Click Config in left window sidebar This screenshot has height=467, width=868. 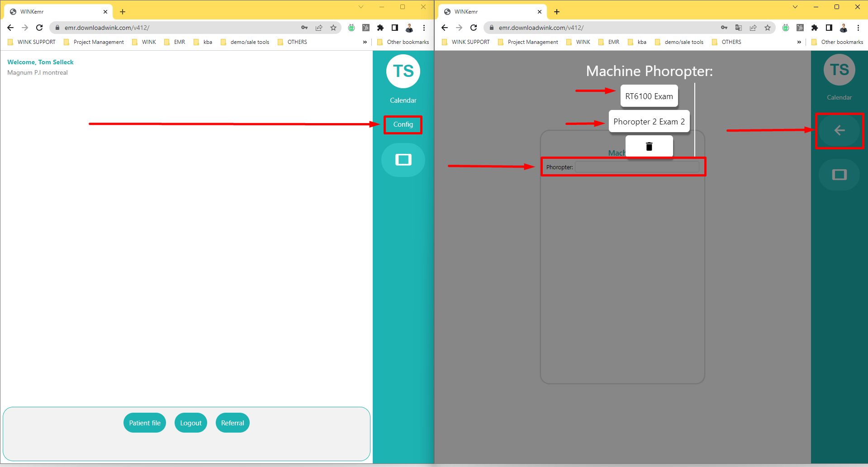pyautogui.click(x=403, y=124)
